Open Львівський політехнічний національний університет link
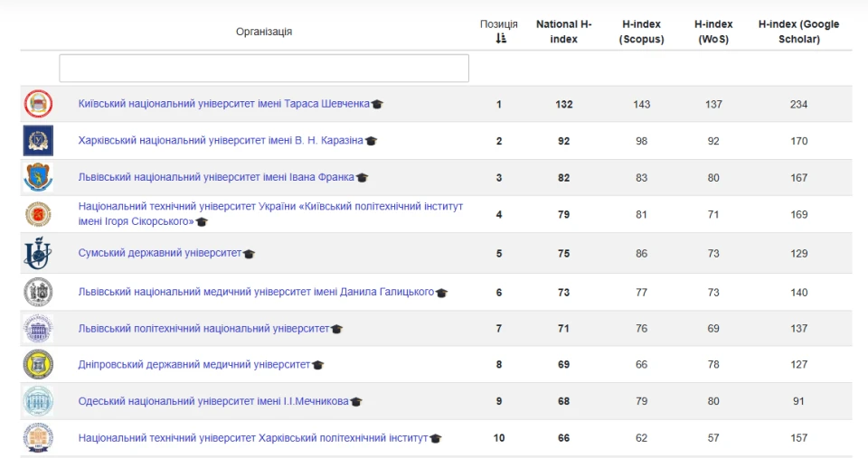 coord(203,328)
